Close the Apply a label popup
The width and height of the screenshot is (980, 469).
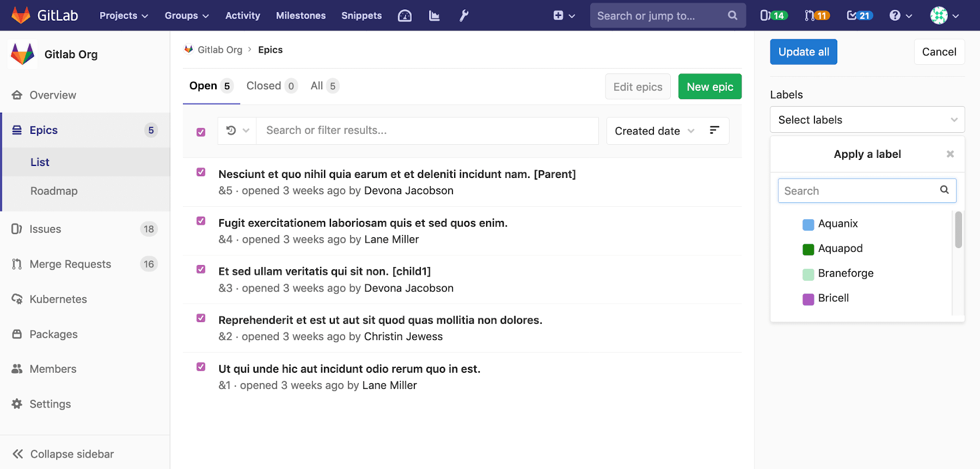(x=950, y=154)
